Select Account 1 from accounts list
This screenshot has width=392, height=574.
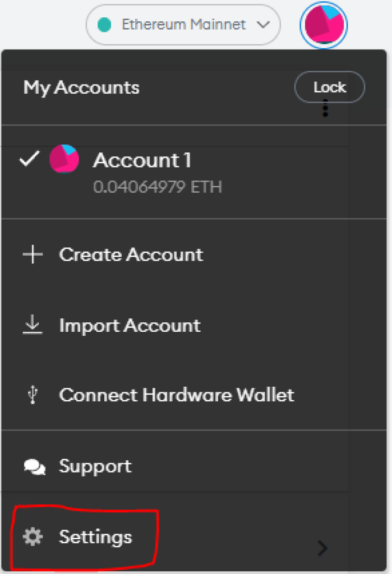pyautogui.click(x=194, y=172)
